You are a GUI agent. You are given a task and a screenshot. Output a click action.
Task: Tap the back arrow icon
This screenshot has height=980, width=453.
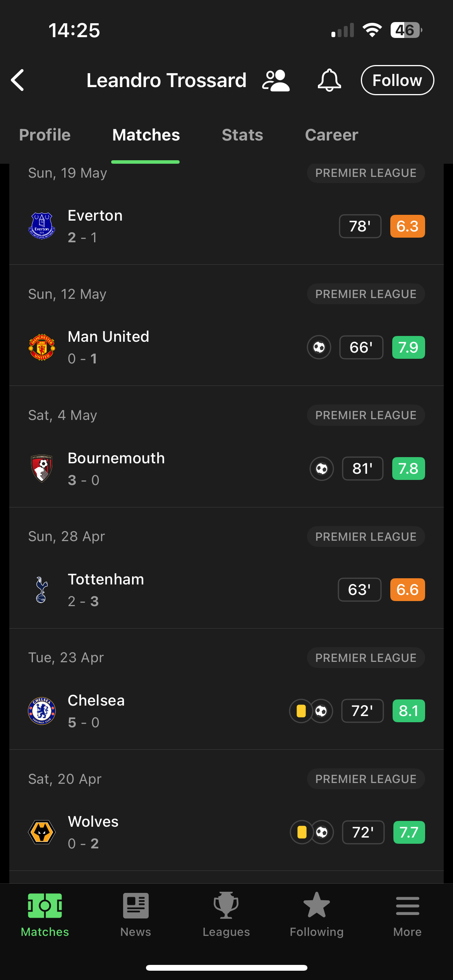pyautogui.click(x=18, y=80)
